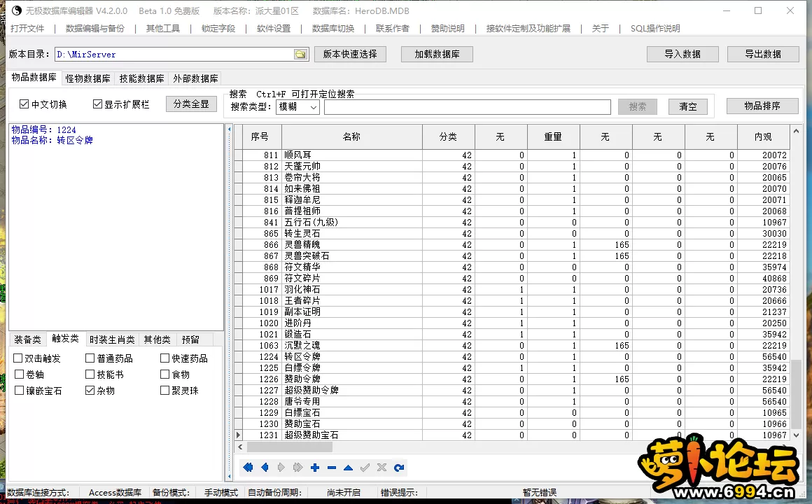Open 数据库切换 menu
The height and width of the screenshot is (504, 812).
tap(333, 29)
